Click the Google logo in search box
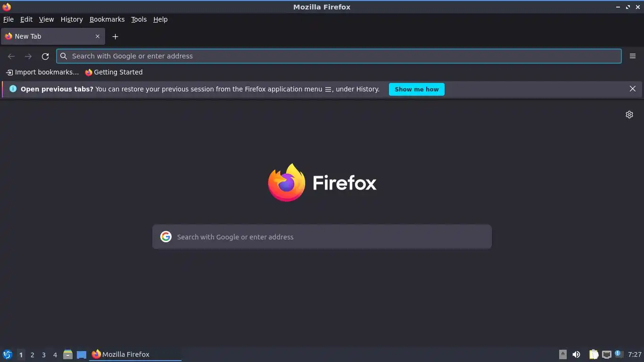 [165, 237]
